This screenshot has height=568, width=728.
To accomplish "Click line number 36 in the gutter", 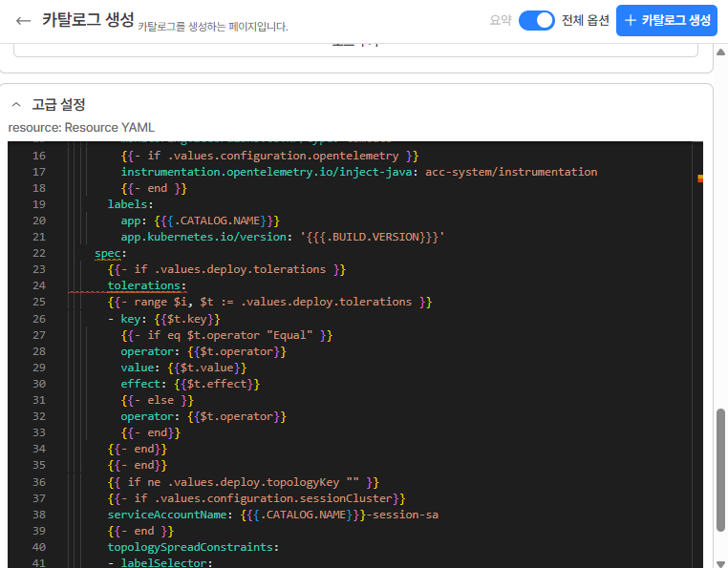I will pos(39,482).
